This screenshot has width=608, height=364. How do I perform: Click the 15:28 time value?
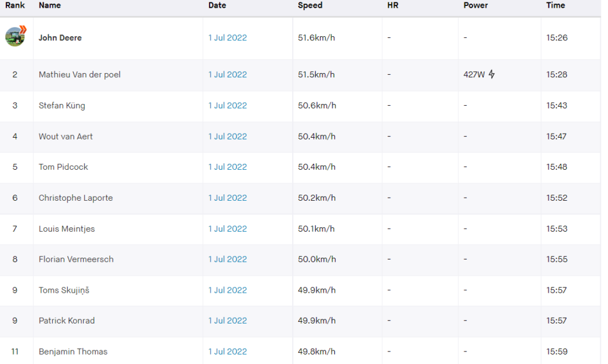[x=557, y=74]
